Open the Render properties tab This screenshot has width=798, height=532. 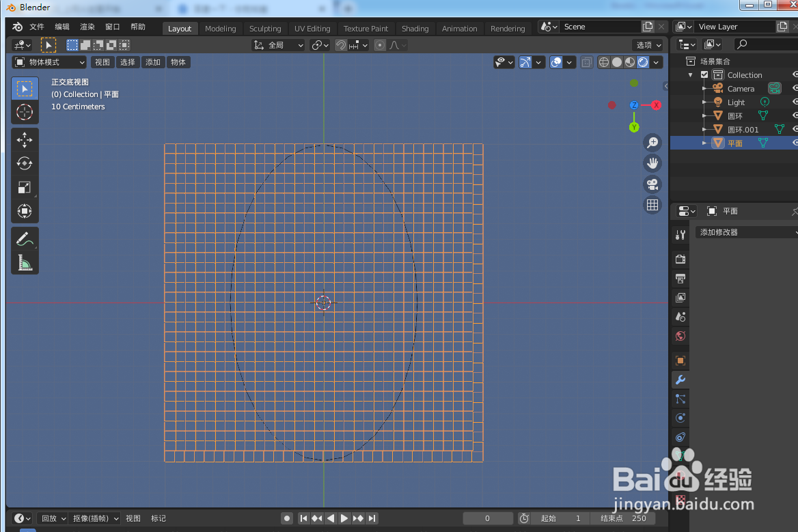(680, 259)
